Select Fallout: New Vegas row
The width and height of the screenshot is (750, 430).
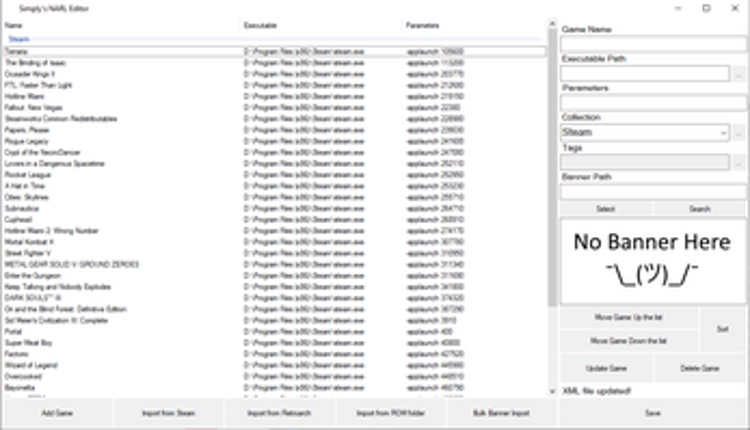click(x=274, y=107)
